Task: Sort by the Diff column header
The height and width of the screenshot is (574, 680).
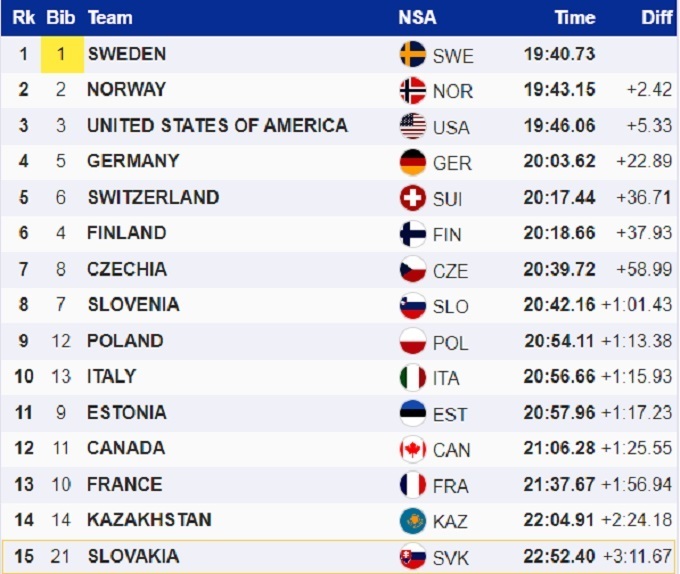Action: pos(657,18)
